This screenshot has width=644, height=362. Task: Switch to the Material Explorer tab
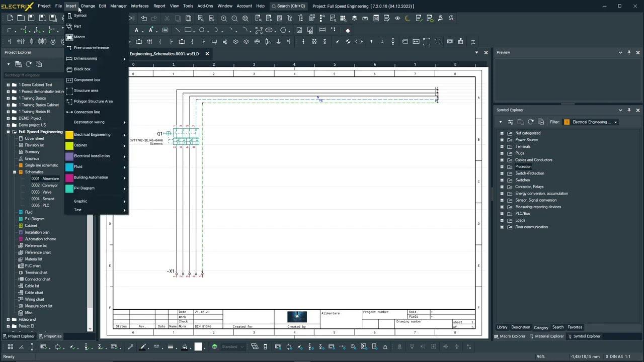[546, 336]
